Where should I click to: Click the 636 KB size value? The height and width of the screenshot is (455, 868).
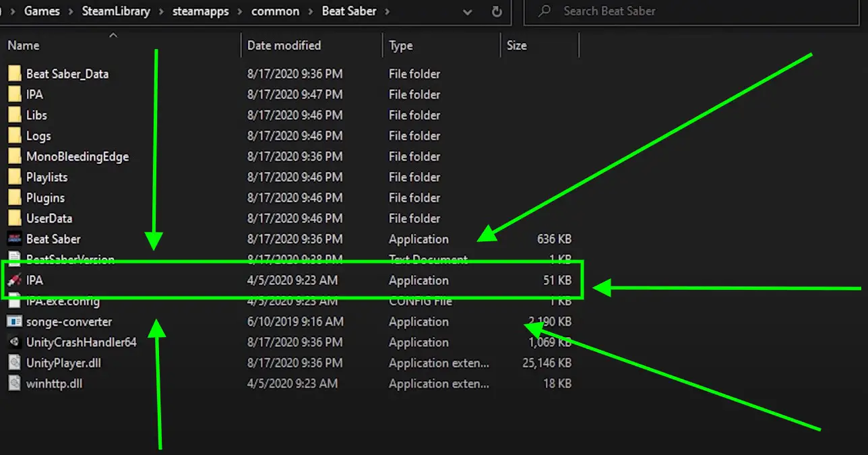coord(554,239)
